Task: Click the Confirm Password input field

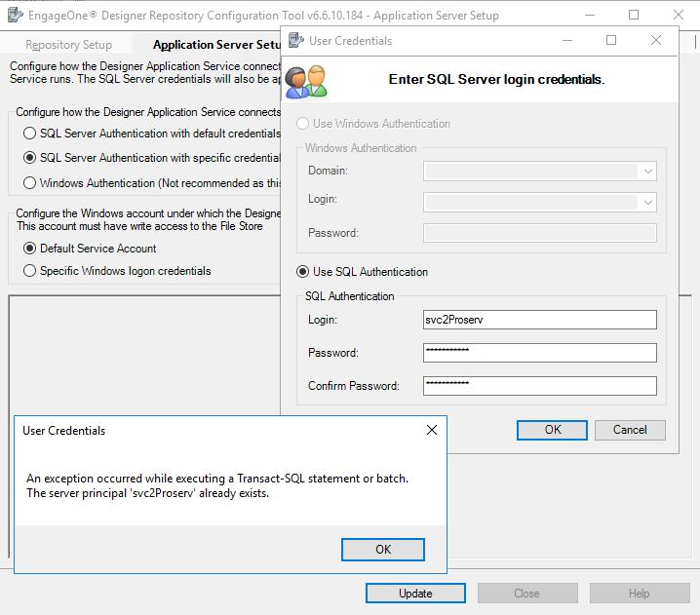Action: coord(539,386)
